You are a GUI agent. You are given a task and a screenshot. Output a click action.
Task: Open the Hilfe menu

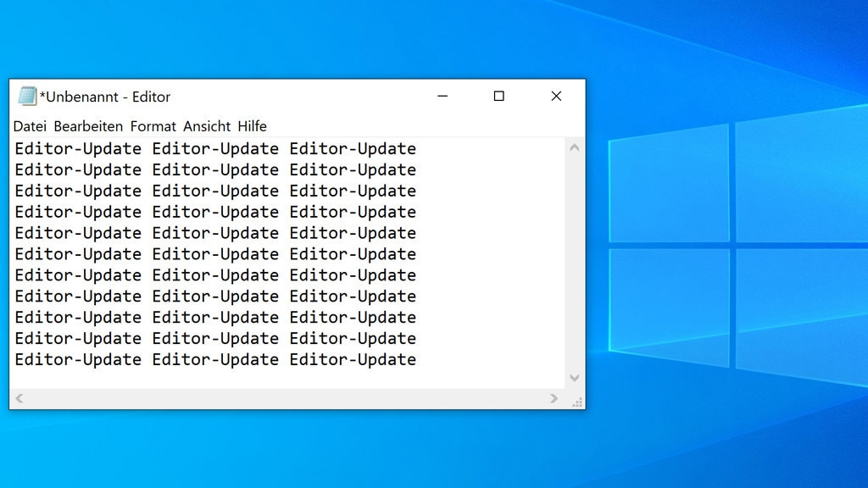tap(253, 125)
